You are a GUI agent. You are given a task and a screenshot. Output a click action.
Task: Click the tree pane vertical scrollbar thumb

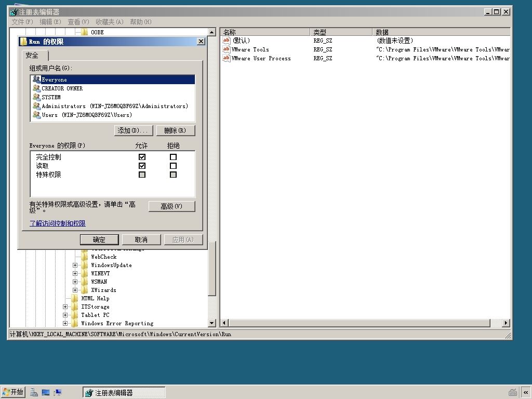[212, 268]
